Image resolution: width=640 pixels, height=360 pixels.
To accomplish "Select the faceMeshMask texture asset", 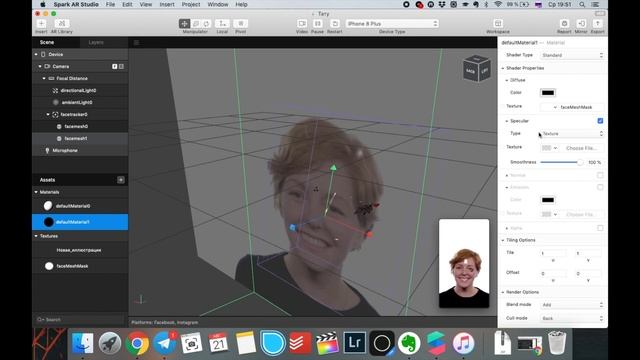I will [x=80, y=266].
